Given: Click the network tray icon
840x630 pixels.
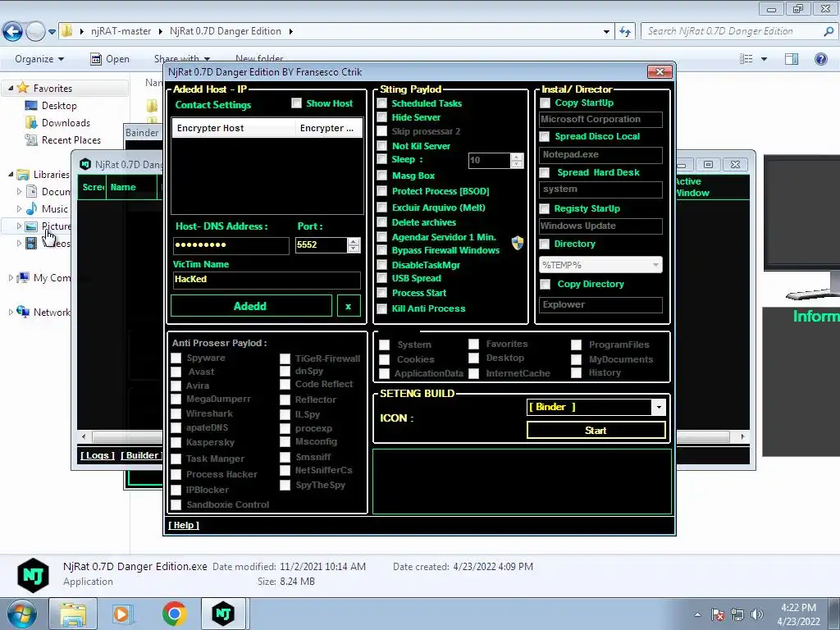Looking at the screenshot, I should coord(737,614).
